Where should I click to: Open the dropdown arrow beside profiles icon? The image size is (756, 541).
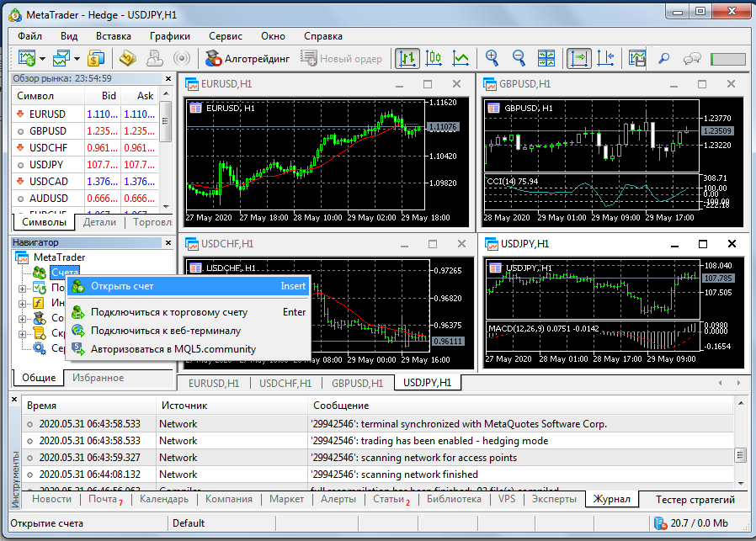77,59
